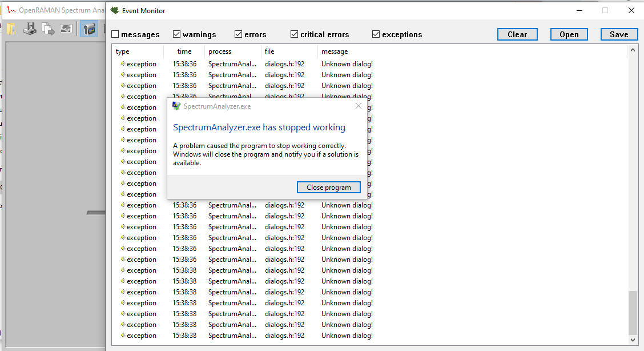644x351 pixels.
Task: Click the folder icon in the OpenRAMAN toolbar
Action: (10, 29)
